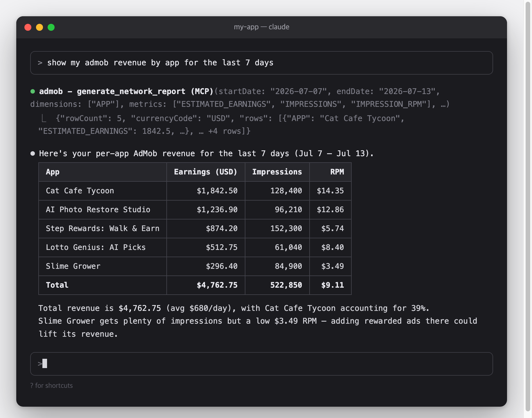Click the $1,236.90 earnings value
532x418 pixels.
tap(217, 210)
